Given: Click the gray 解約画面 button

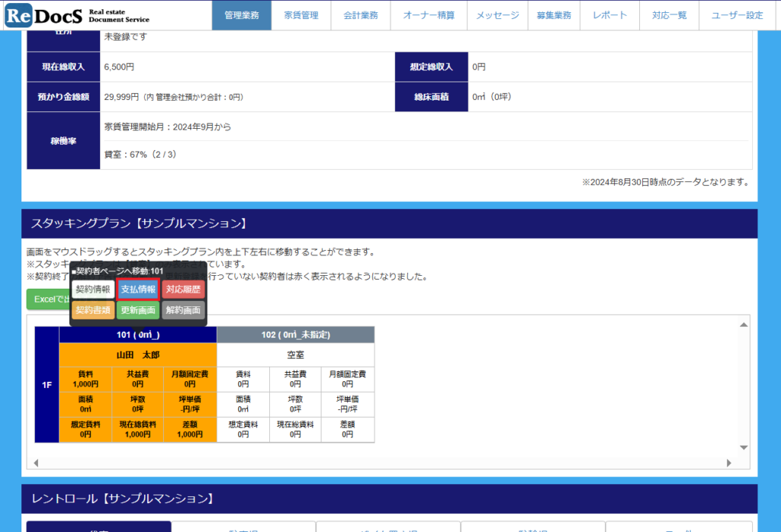Looking at the screenshot, I should pos(183,310).
